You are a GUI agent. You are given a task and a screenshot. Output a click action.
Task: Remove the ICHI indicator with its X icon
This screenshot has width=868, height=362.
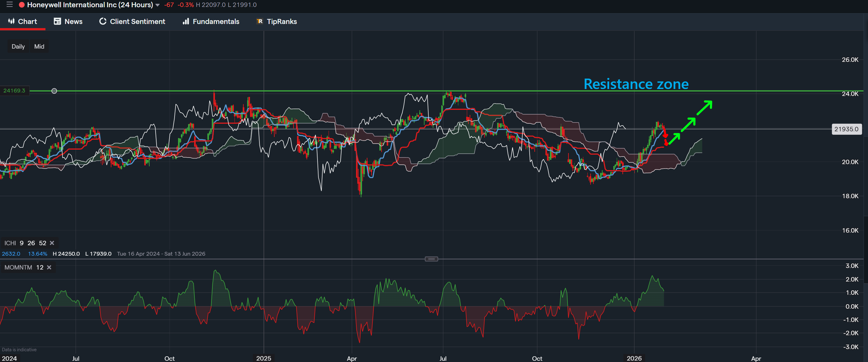point(52,243)
